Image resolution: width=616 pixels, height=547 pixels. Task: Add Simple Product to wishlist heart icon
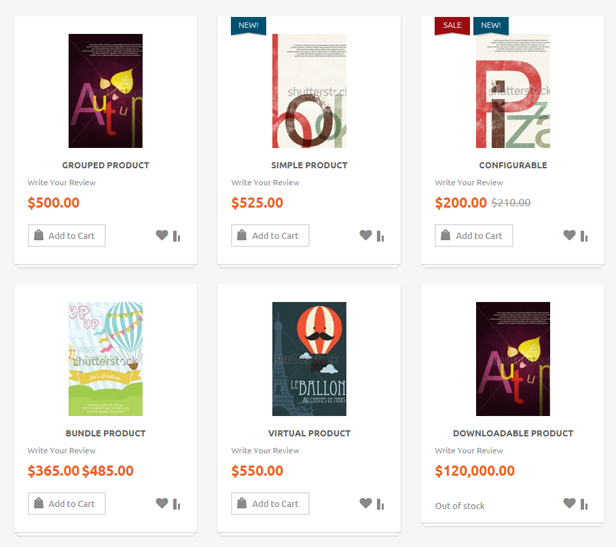tap(366, 235)
